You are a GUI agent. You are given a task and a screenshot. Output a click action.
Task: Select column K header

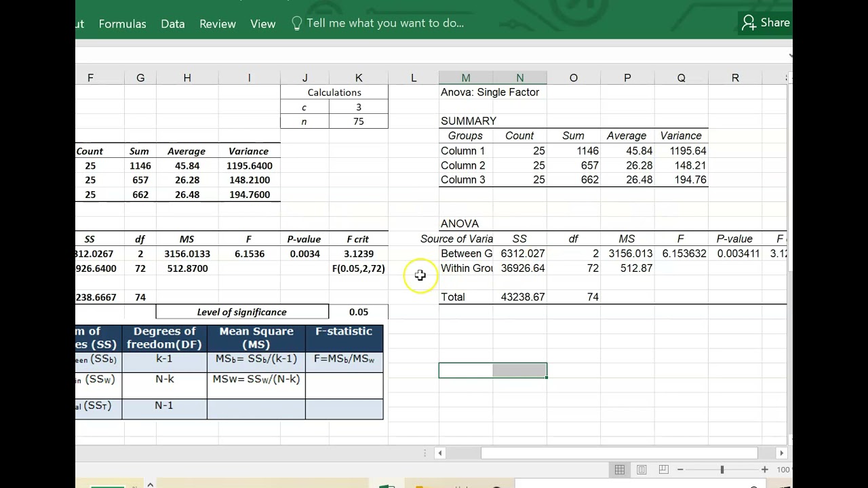(359, 78)
